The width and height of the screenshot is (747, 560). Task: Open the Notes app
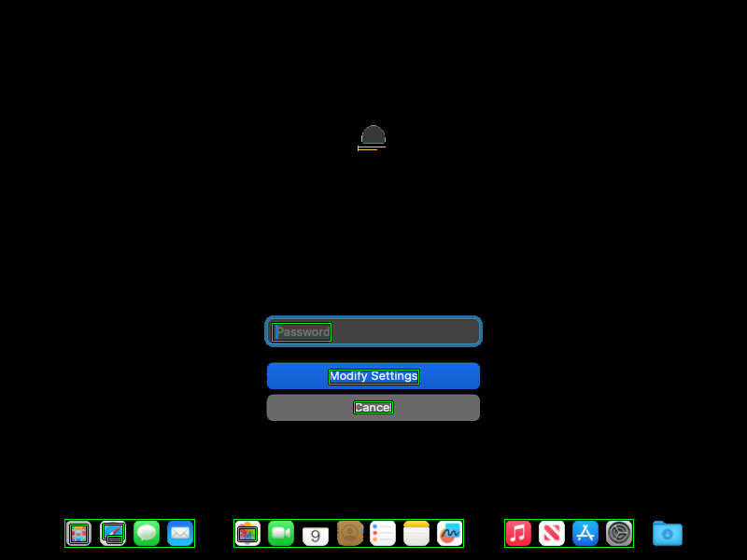416,534
